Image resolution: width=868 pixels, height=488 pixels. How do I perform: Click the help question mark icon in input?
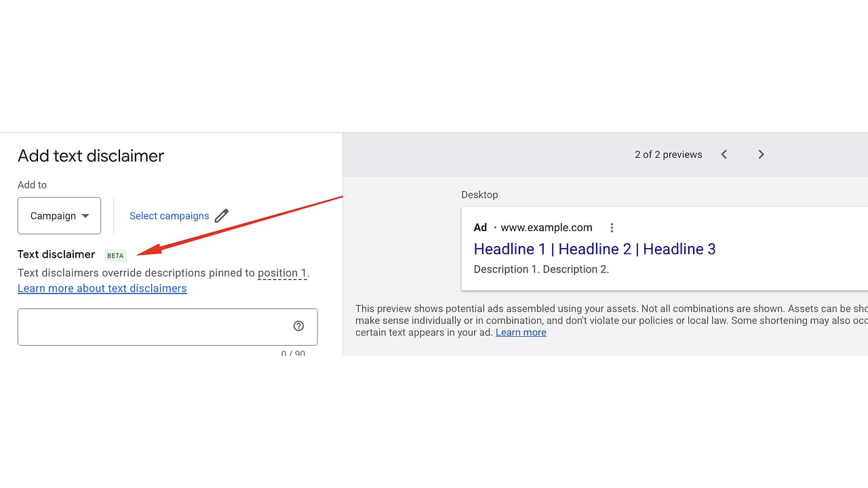pyautogui.click(x=298, y=326)
